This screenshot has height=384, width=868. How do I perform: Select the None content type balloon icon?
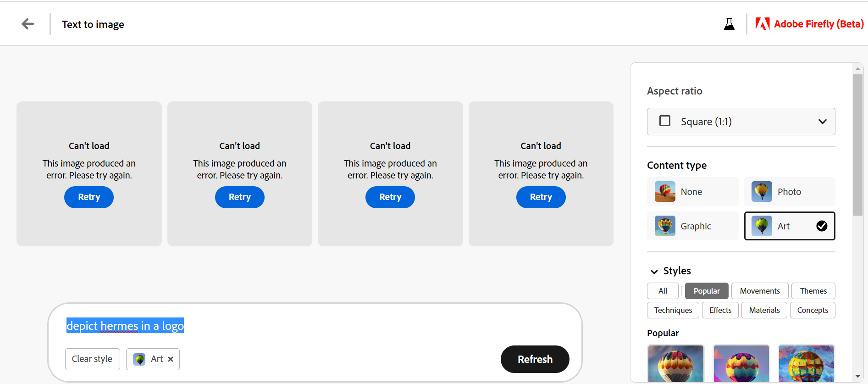pos(664,191)
